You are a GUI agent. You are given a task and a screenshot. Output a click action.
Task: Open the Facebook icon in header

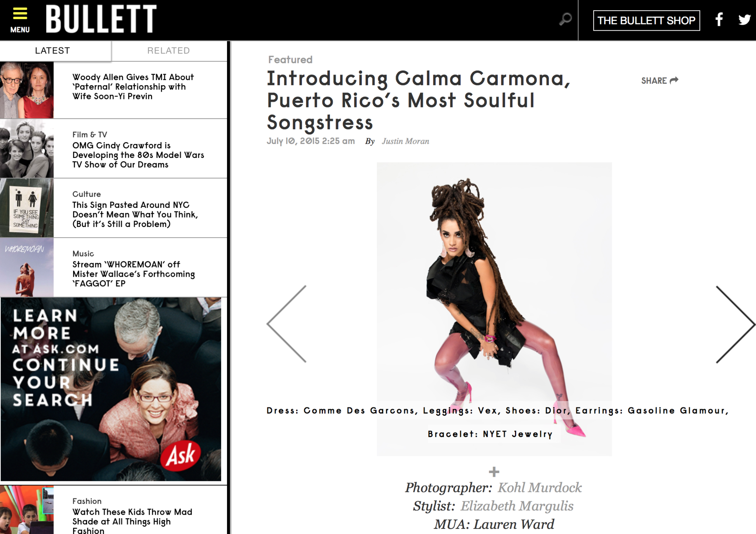point(719,20)
